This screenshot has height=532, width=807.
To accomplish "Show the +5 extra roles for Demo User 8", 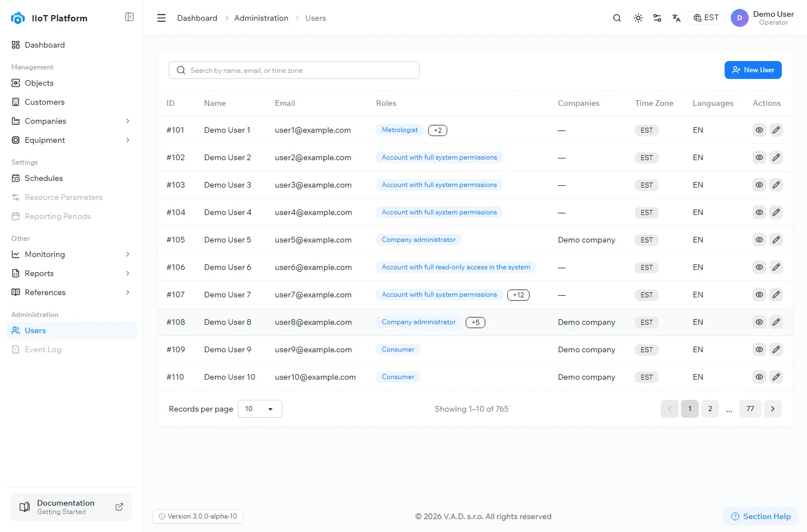I will click(x=475, y=323).
